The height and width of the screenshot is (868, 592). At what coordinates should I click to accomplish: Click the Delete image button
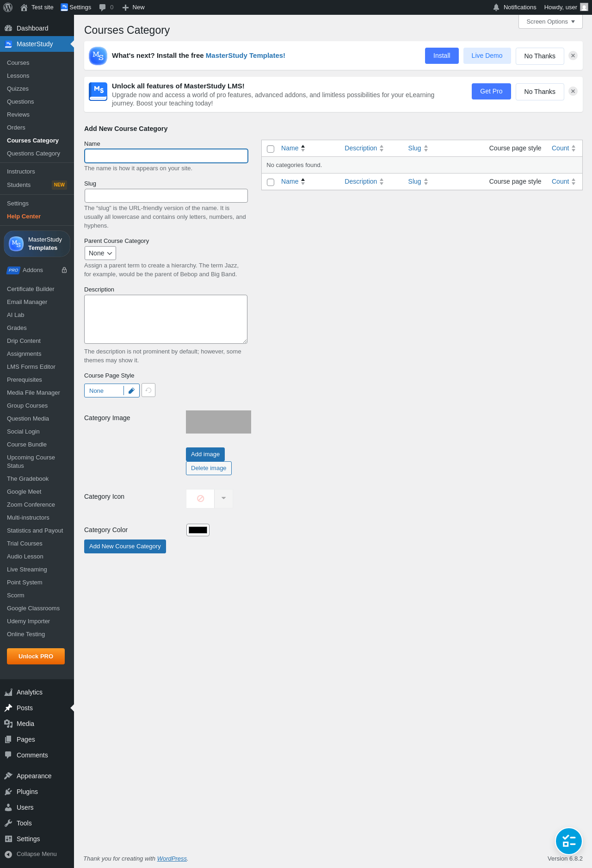click(209, 468)
